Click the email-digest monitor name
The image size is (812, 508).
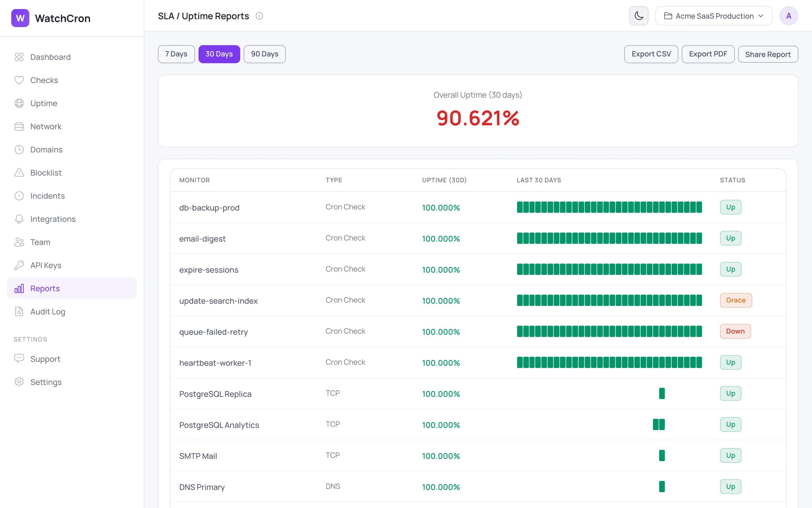202,239
